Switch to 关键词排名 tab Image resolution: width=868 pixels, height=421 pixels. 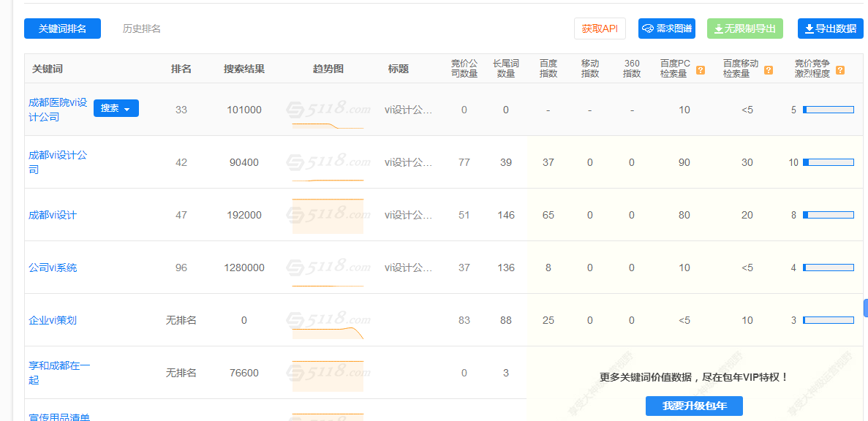(x=62, y=29)
